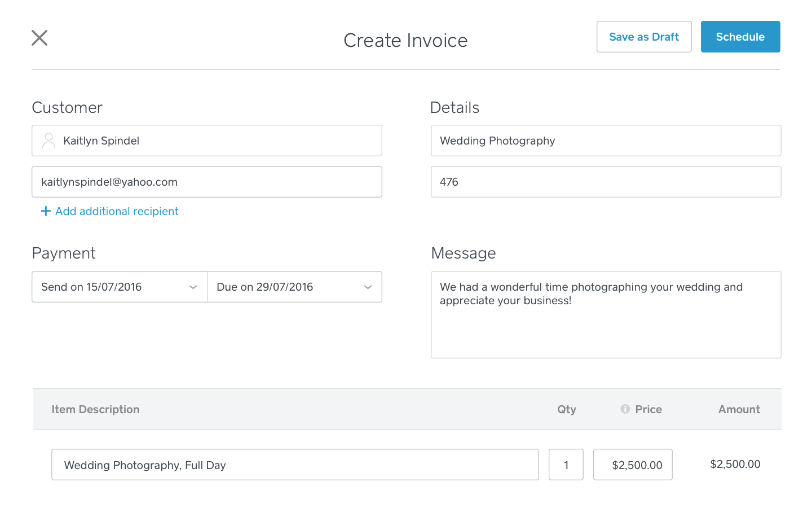Click the customer person icon
Viewport: 812px width, 508px height.
point(49,141)
